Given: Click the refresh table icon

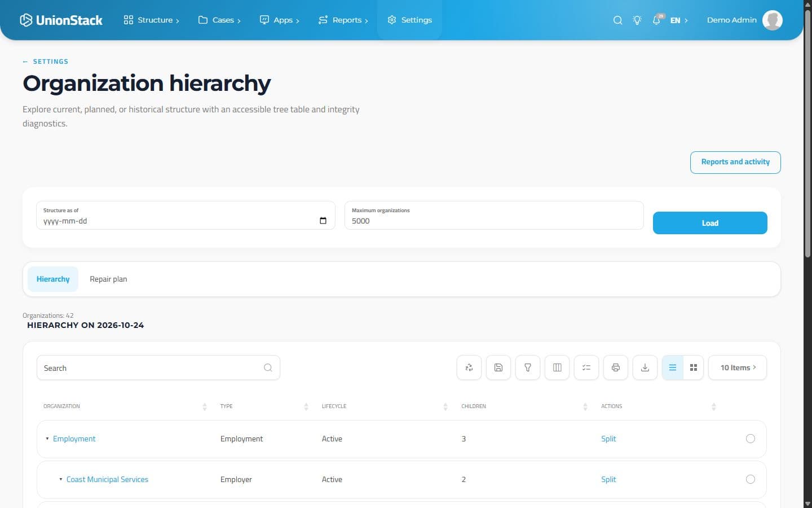Looking at the screenshot, I should 469,367.
